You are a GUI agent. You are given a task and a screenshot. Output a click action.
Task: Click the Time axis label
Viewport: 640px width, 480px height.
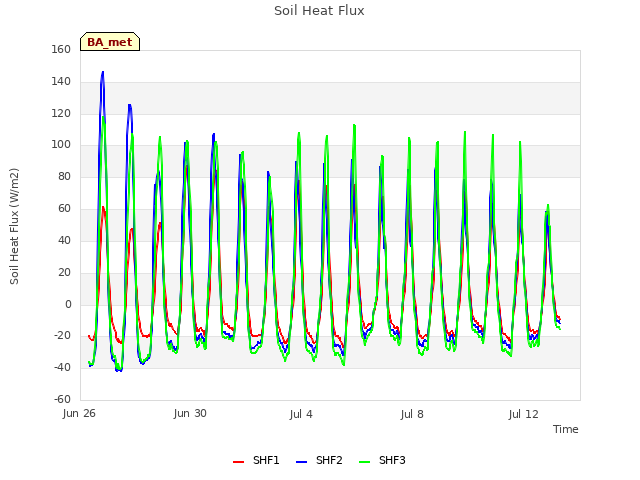pyautogui.click(x=566, y=429)
